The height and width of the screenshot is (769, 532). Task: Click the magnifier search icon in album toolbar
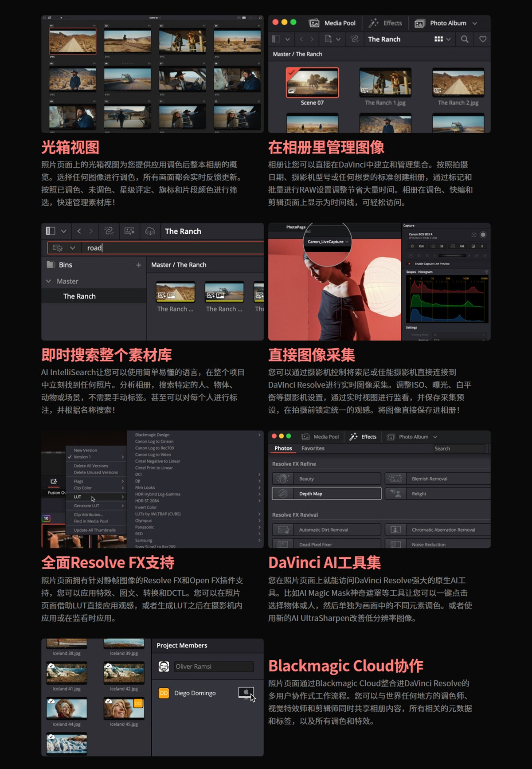[x=465, y=39]
